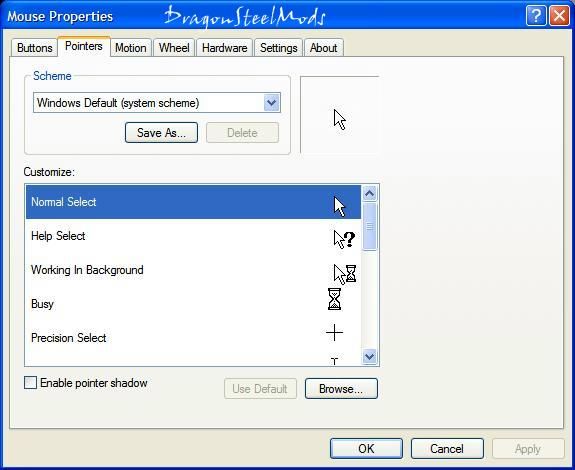Select the Precision Select crosshair icon
Image resolution: width=575 pixels, height=470 pixels.
pyautogui.click(x=334, y=333)
